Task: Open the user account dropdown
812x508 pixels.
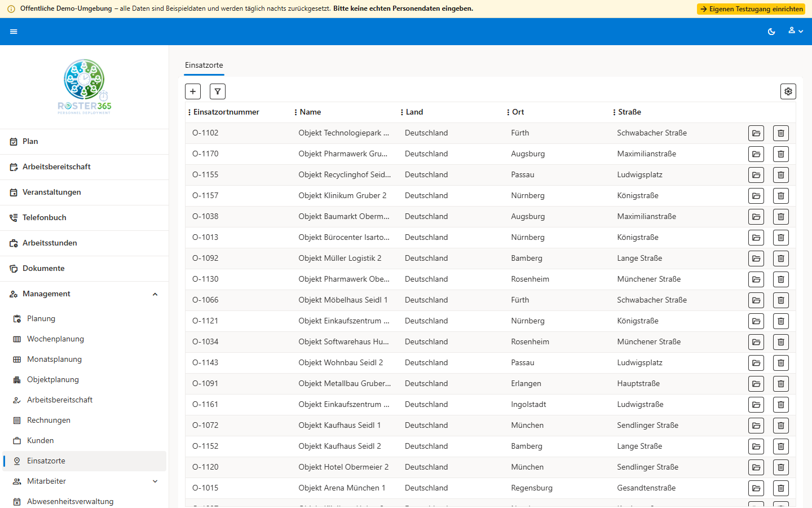Action: (796, 31)
